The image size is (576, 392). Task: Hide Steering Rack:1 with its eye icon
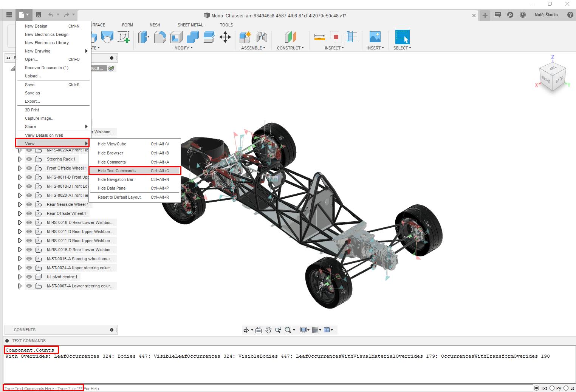click(29, 159)
